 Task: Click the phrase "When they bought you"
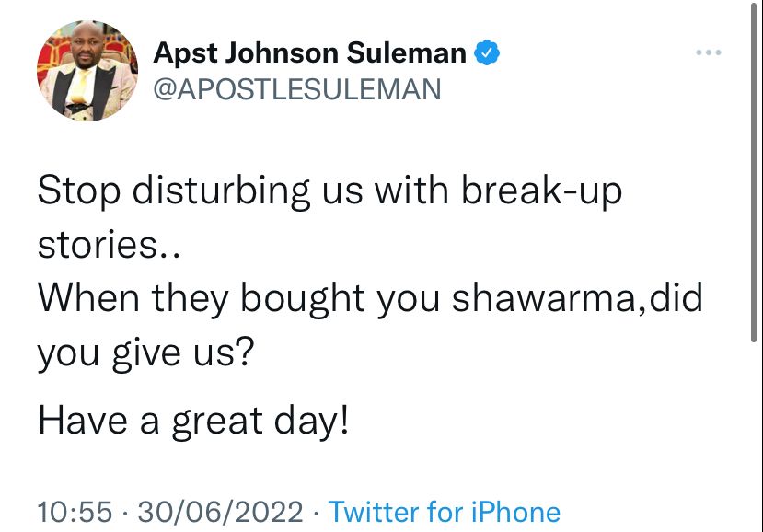[x=238, y=299]
